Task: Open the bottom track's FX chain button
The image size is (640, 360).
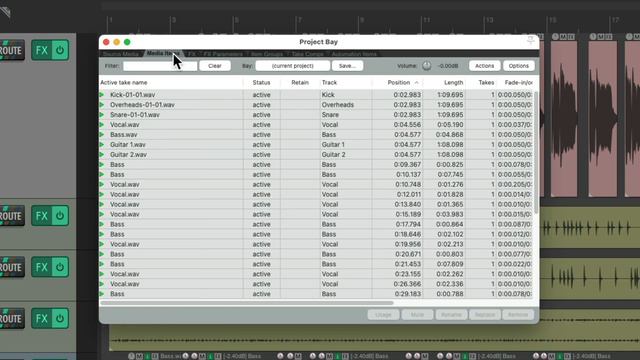Action: click(x=42, y=318)
